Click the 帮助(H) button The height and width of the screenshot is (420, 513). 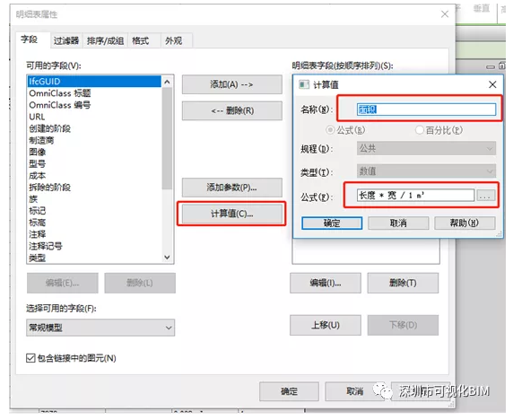465,223
